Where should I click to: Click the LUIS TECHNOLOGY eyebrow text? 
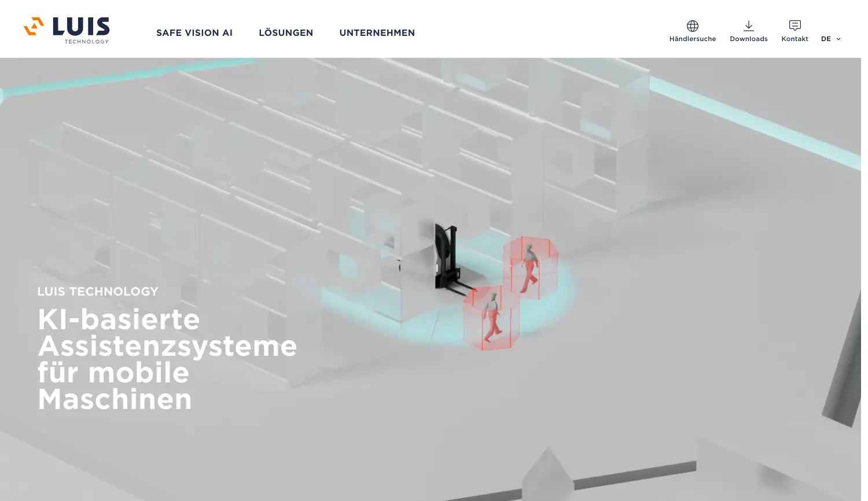click(x=97, y=292)
